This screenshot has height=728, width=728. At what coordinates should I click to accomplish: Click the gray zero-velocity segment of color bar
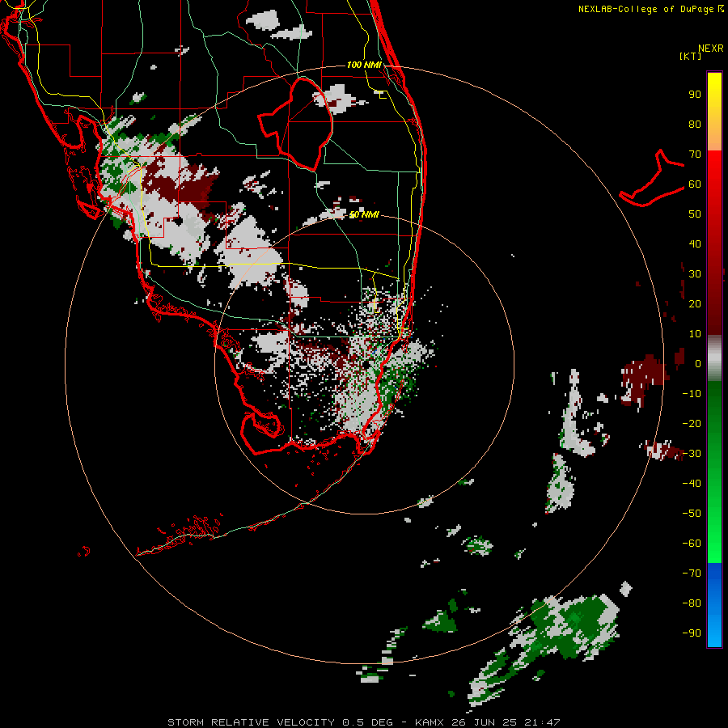[x=714, y=358]
